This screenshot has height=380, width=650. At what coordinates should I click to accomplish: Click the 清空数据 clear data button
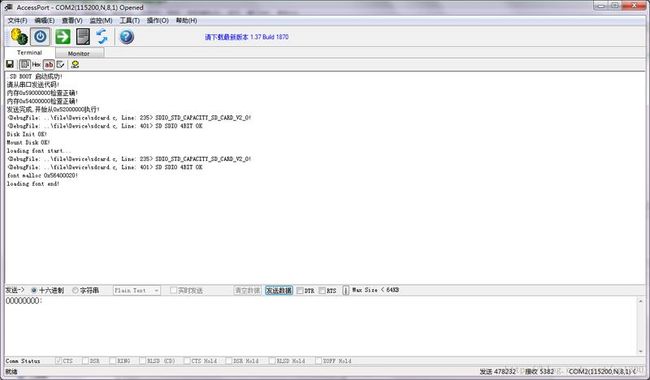(247, 290)
